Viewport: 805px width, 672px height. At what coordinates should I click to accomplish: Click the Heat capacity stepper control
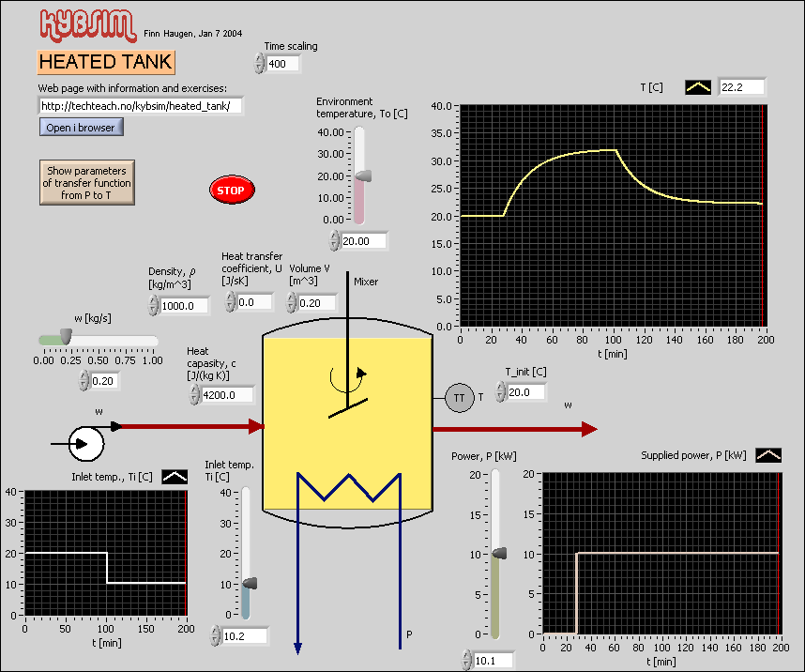tap(194, 396)
